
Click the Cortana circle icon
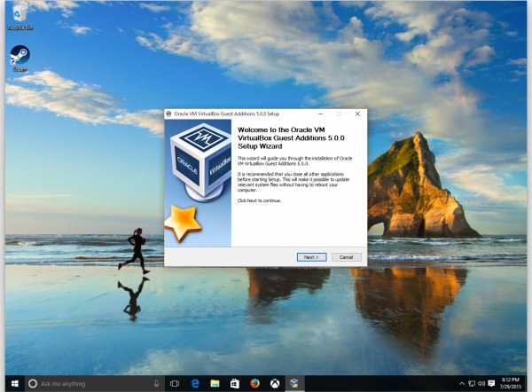click(33, 383)
